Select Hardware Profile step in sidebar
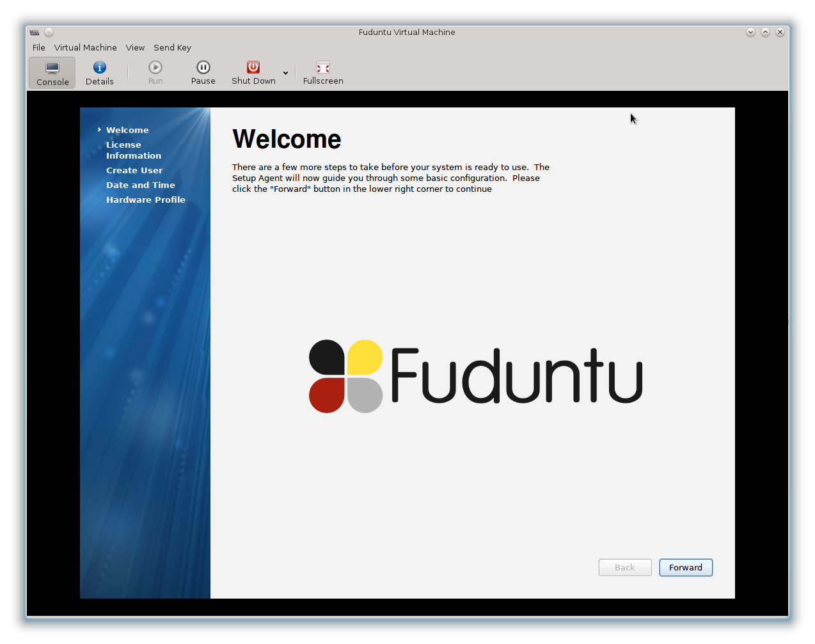 (146, 200)
